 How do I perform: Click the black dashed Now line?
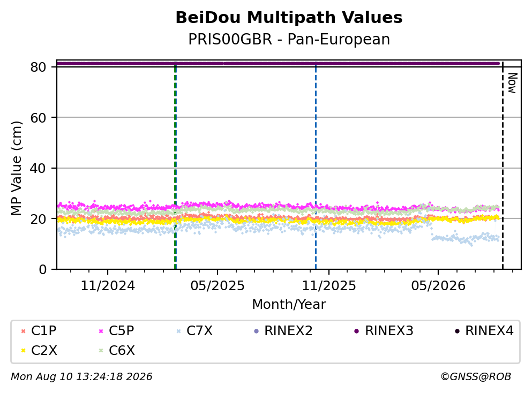coord(503,165)
